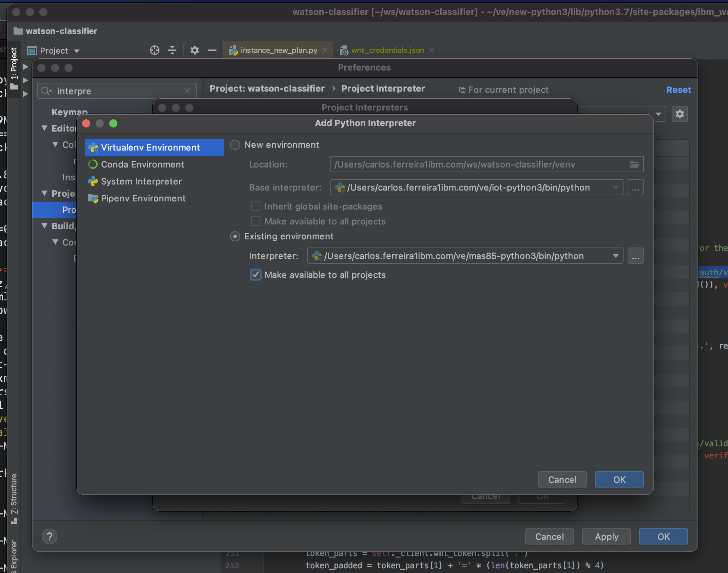
Task: Browse for base interpreter with ellipsis button
Action: click(x=636, y=187)
